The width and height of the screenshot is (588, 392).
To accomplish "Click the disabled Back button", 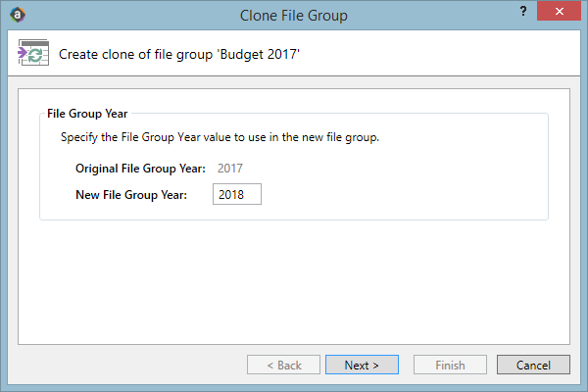I will (283, 365).
